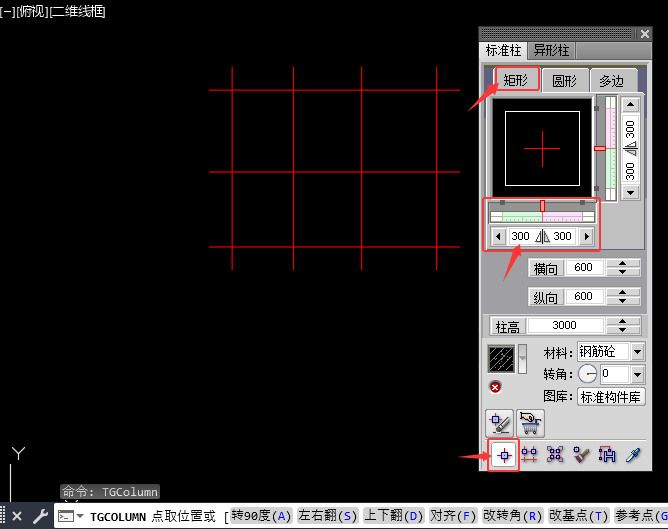Click the up arrow of vertical offset
The image size is (668, 529).
[x=631, y=105]
